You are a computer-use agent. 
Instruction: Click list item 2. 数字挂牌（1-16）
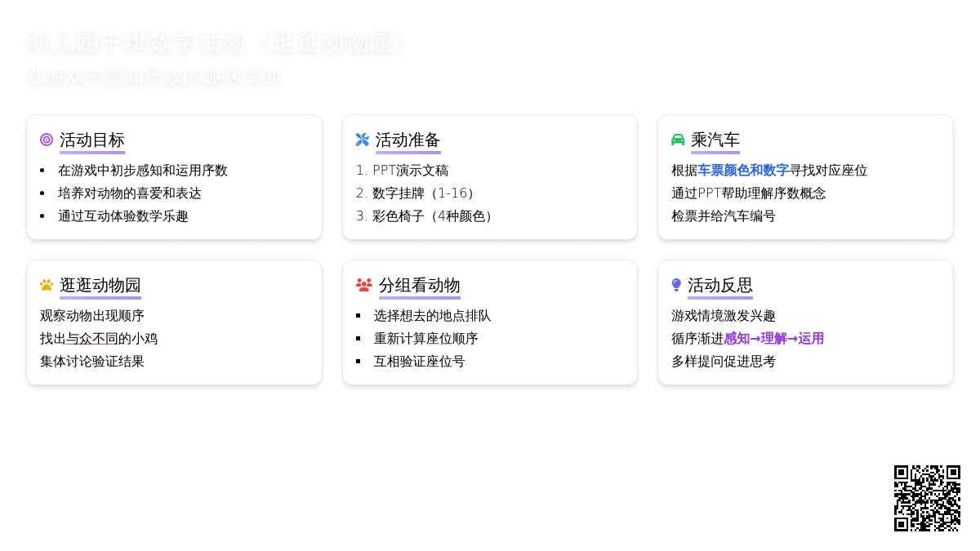click(x=418, y=193)
